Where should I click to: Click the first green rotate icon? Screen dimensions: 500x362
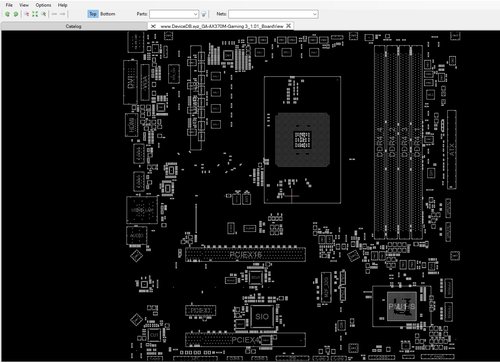[x=7, y=14]
